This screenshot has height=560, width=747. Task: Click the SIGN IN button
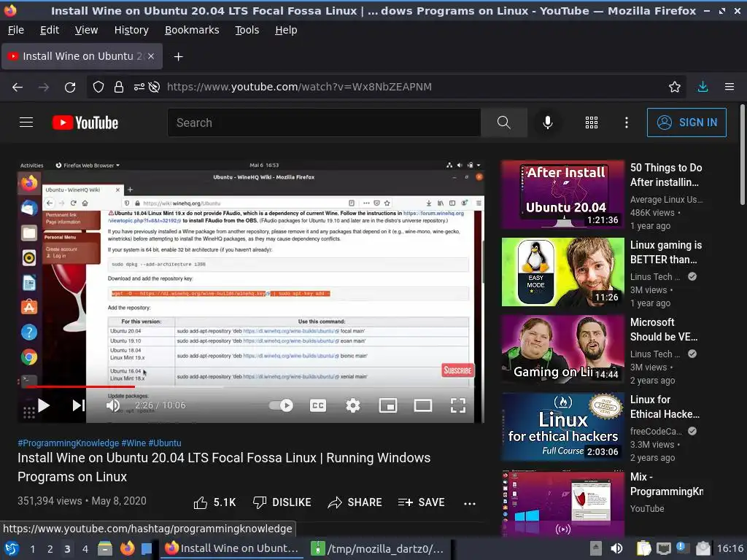point(686,122)
